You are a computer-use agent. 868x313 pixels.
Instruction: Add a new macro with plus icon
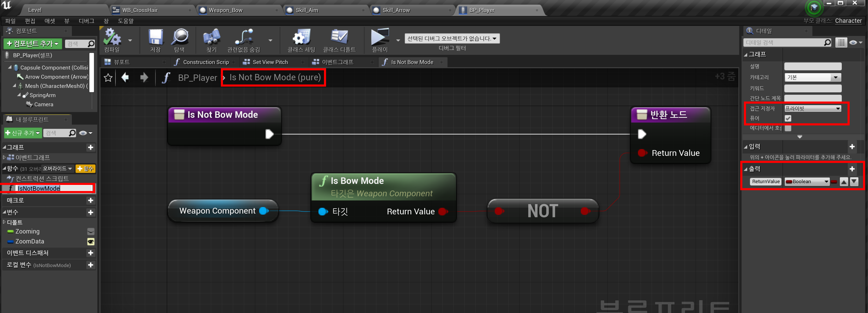91,200
